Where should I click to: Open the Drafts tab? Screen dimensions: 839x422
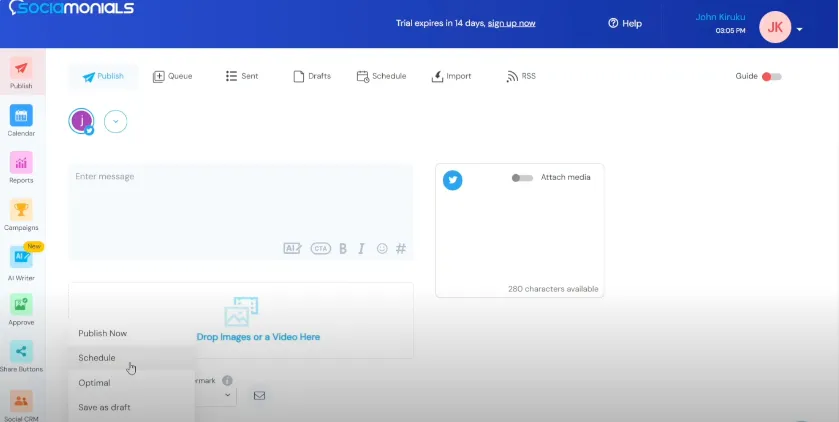311,76
